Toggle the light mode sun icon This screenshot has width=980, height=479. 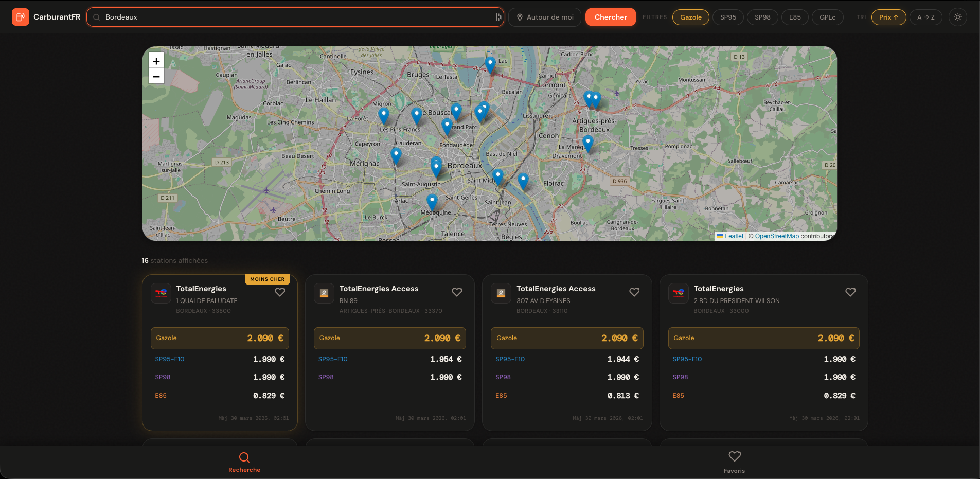957,16
